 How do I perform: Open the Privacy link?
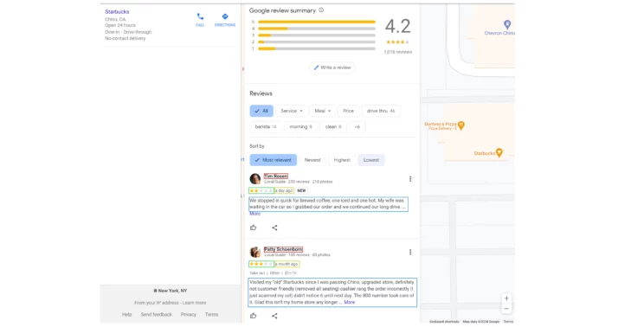[x=189, y=314]
